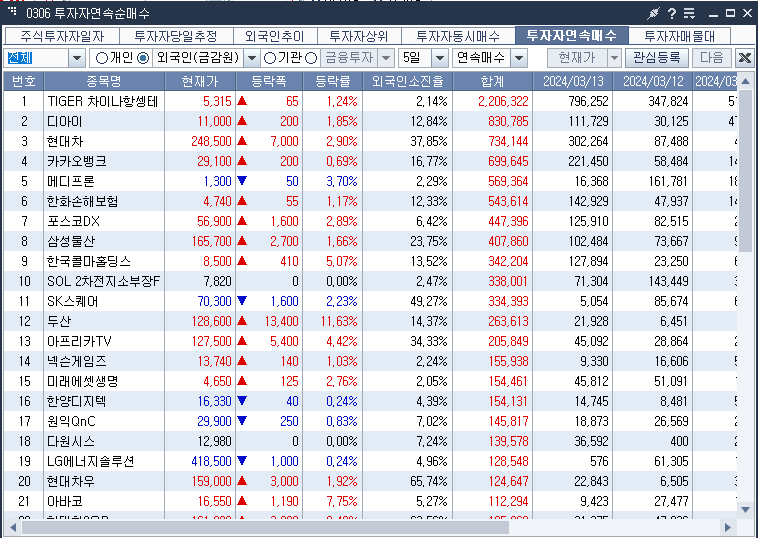Screen dimensions: 758x538
Task: Select the 포스코DX stock name
Action: coord(73,221)
